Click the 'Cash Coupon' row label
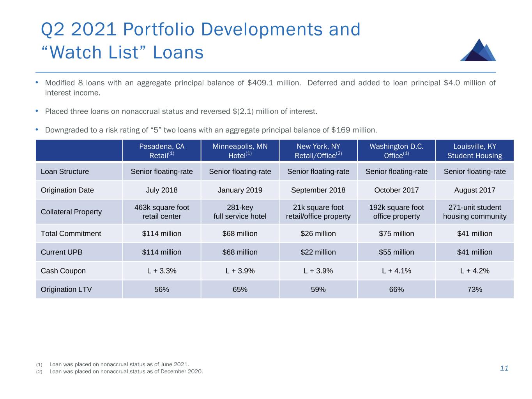532x399 pixels. [x=63, y=271]
